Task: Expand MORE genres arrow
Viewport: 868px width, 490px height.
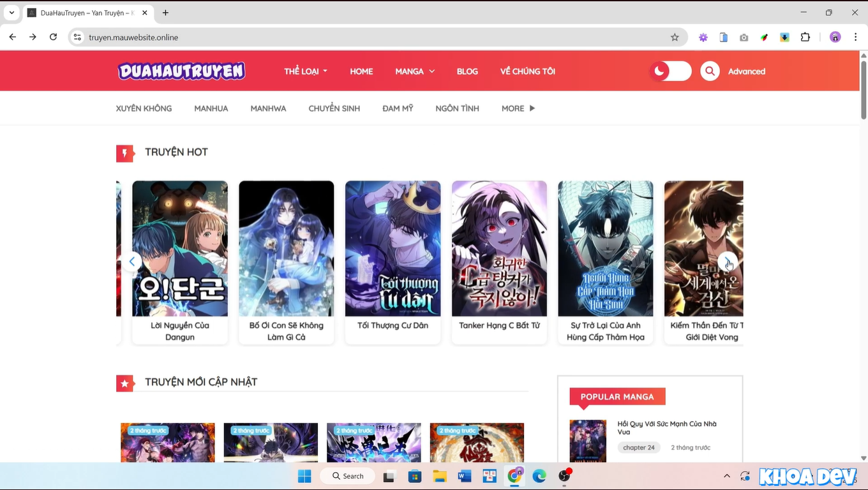Action: click(x=532, y=108)
